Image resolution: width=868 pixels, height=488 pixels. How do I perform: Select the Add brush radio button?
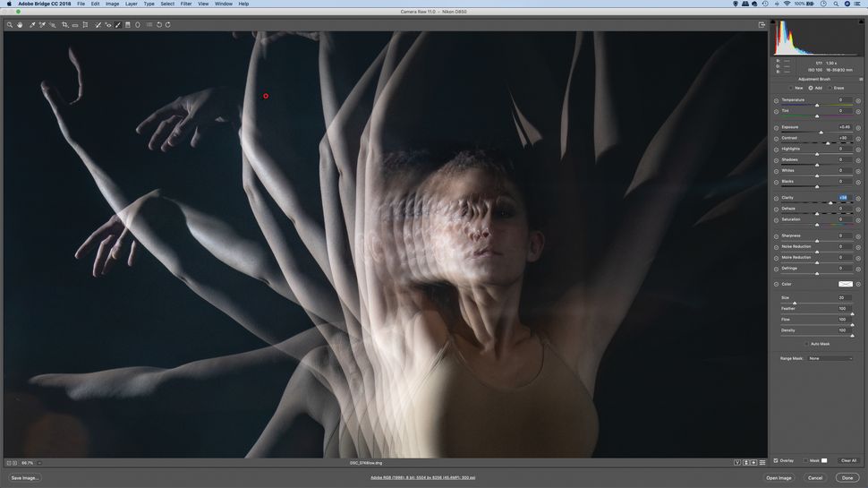[811, 88]
